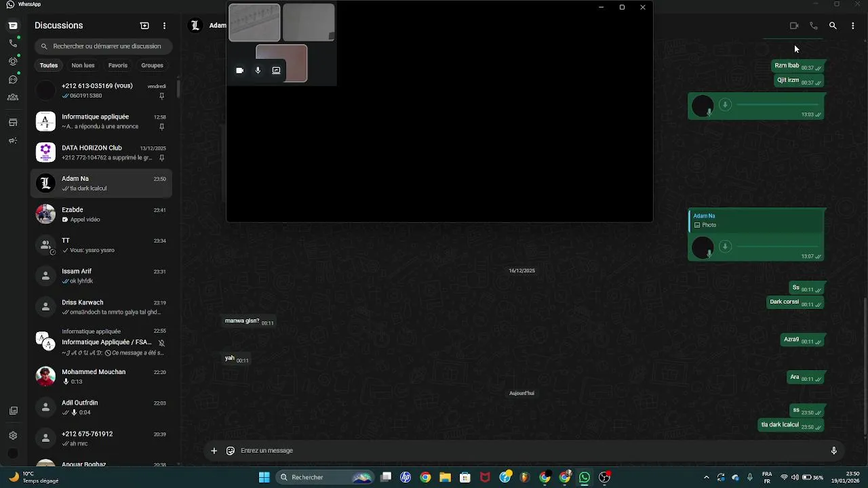Click the quoted Adam Na Photo reply
Viewport: 868px width, 488px height.
(x=756, y=220)
